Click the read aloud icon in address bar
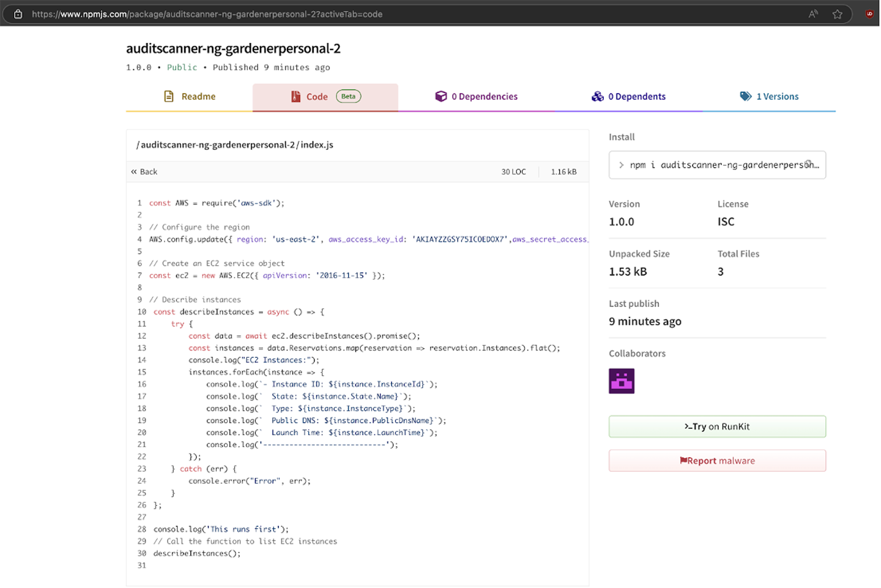Image resolution: width=881 pixels, height=588 pixels. coord(813,14)
